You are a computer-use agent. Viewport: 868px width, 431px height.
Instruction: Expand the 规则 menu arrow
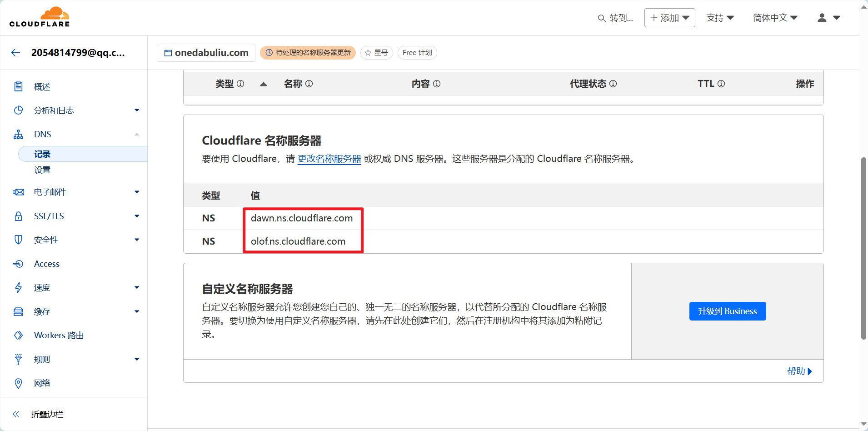click(137, 359)
